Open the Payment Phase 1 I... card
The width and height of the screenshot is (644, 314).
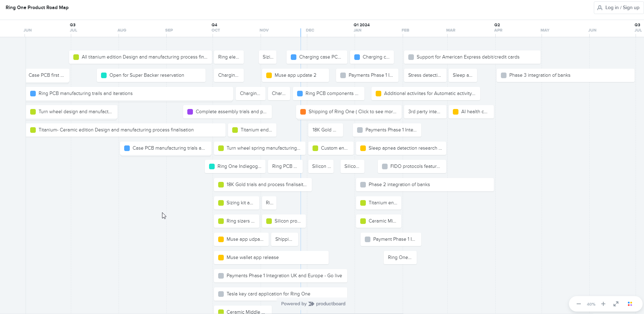tap(391, 239)
